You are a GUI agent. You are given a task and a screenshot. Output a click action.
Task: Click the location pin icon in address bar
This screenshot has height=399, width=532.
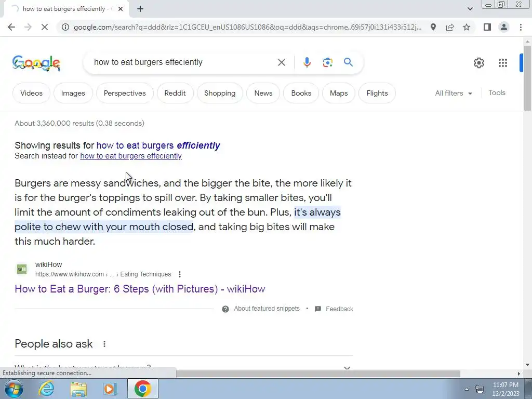click(x=433, y=27)
